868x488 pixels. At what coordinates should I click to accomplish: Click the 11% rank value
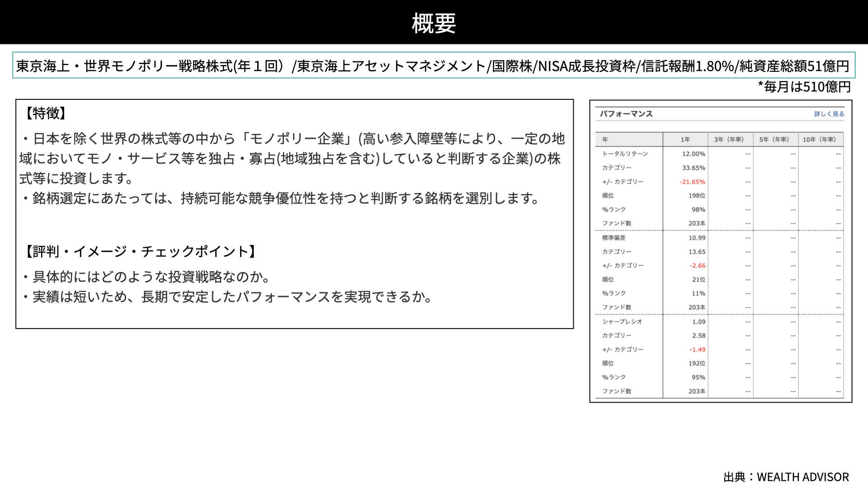[x=698, y=294]
